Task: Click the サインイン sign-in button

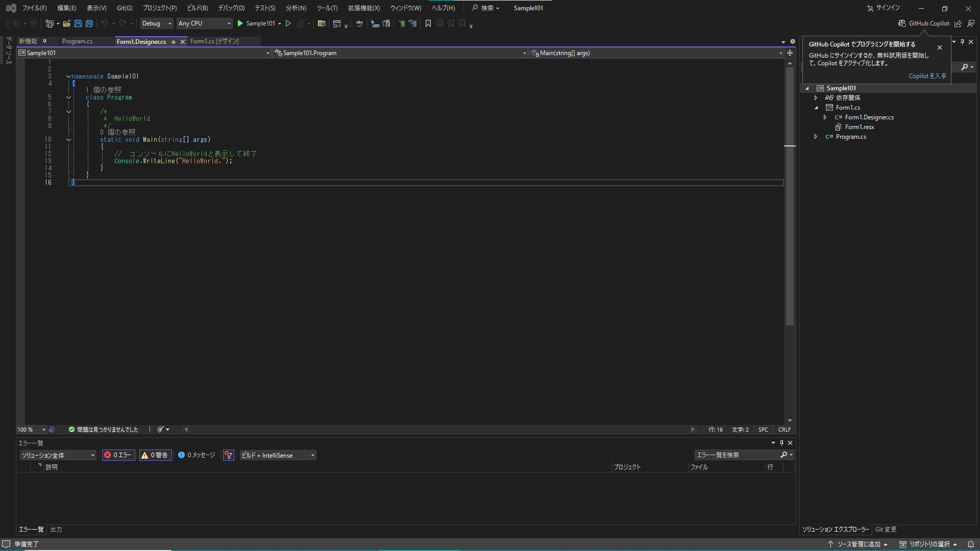Action: point(884,8)
